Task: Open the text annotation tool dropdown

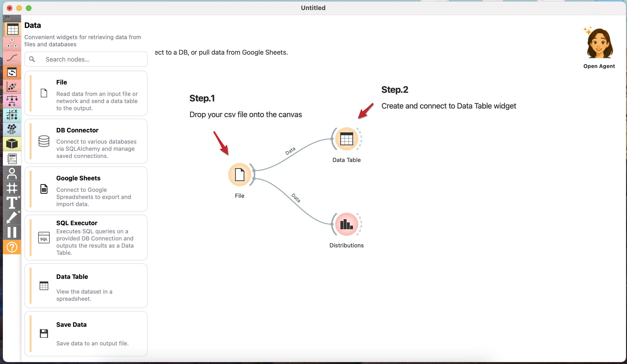Action: coord(19,198)
